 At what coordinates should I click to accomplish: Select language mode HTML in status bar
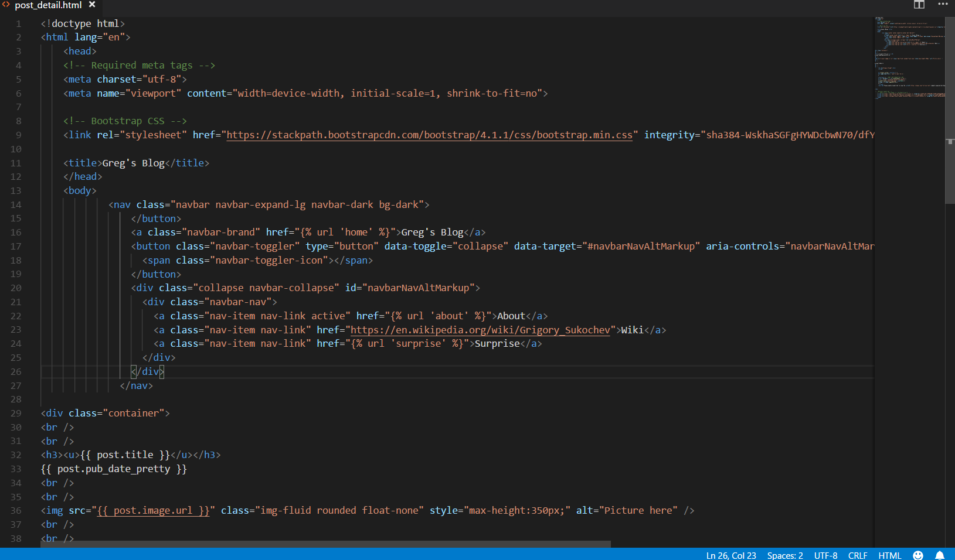889,555
